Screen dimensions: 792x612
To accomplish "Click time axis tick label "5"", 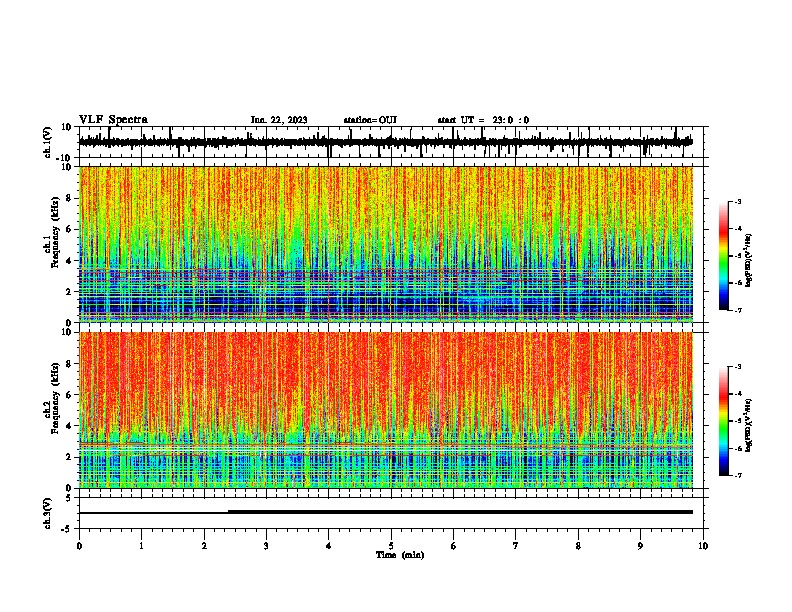I will [x=391, y=546].
